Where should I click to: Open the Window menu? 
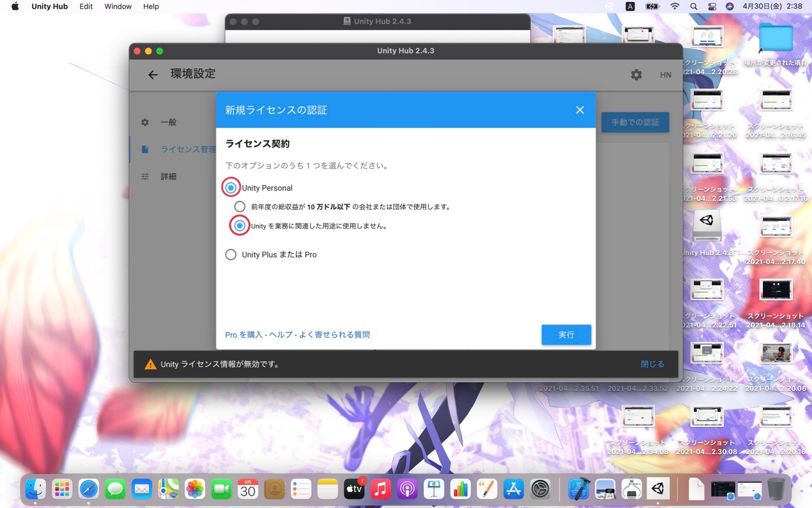click(118, 7)
